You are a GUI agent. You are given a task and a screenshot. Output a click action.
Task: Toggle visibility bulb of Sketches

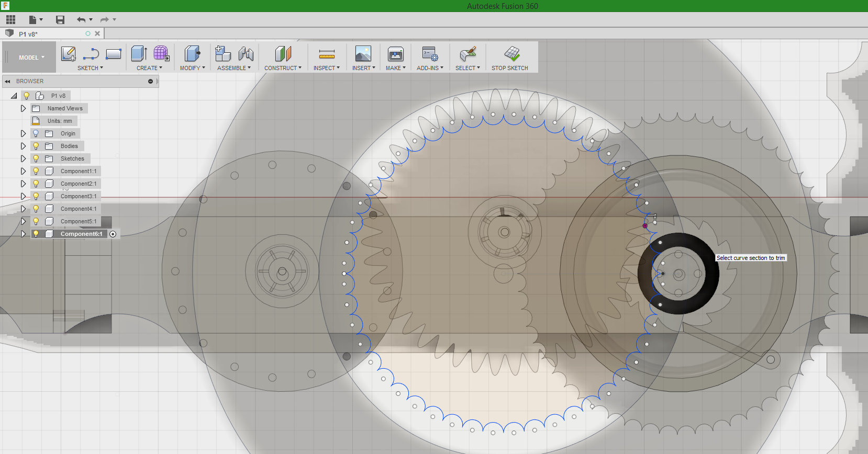click(36, 158)
